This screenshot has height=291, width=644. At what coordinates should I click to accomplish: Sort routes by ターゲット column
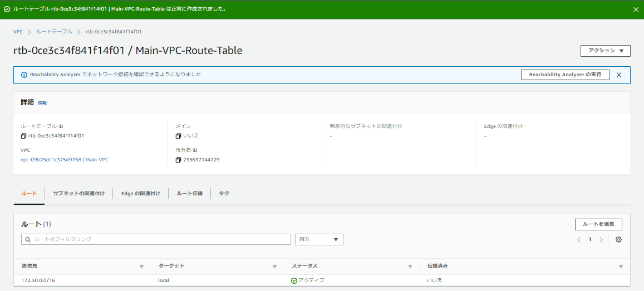point(274,267)
